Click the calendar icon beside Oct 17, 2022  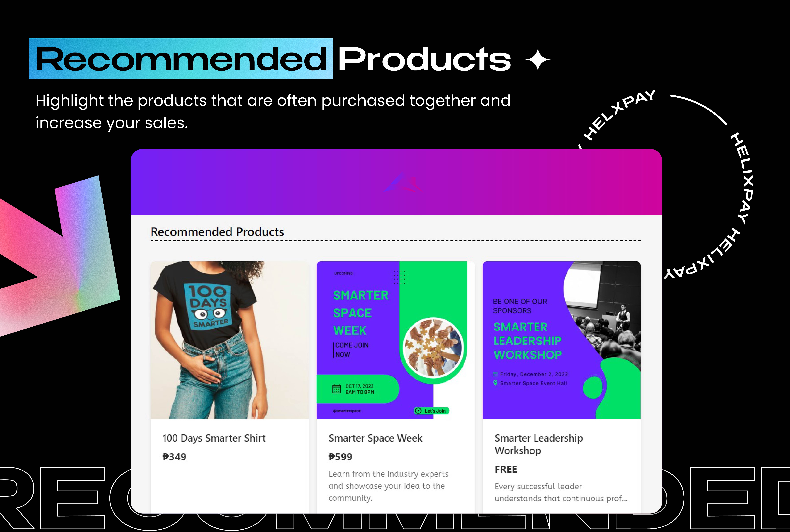[x=336, y=389]
